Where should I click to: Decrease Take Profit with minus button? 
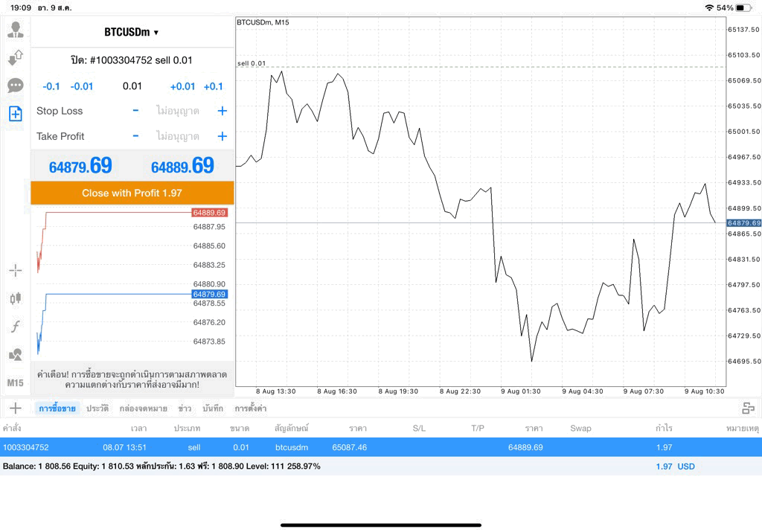(135, 136)
